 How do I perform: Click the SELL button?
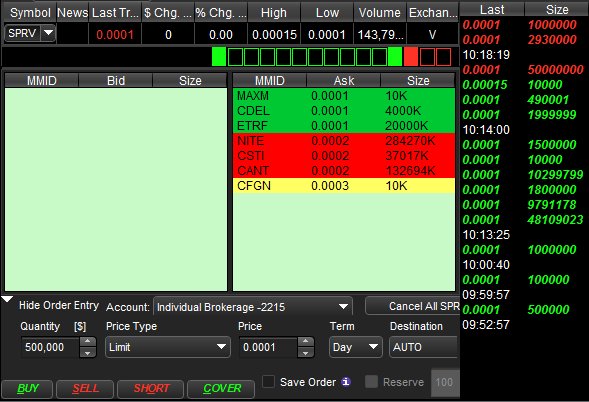[x=85, y=388]
